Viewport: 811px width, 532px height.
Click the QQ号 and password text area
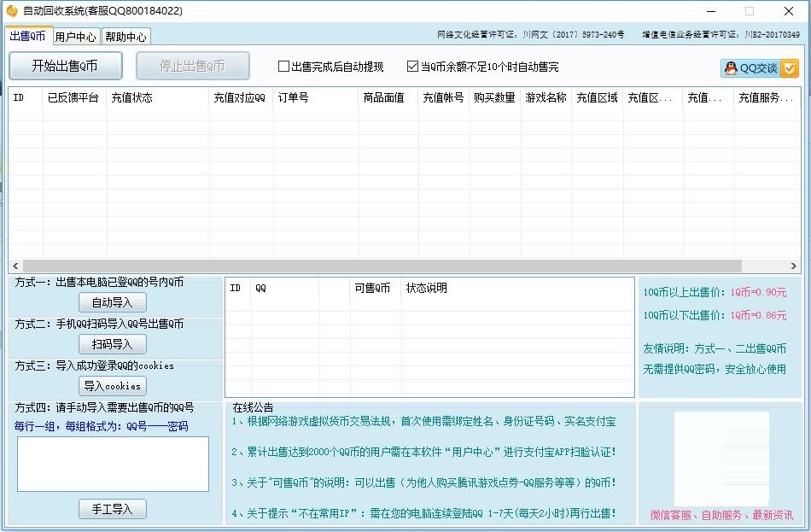click(113, 464)
